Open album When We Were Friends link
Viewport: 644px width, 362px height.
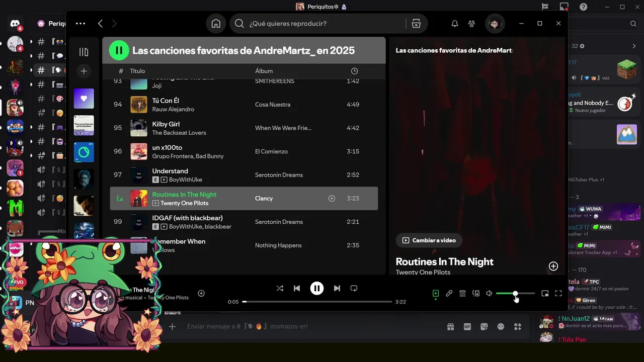point(283,128)
